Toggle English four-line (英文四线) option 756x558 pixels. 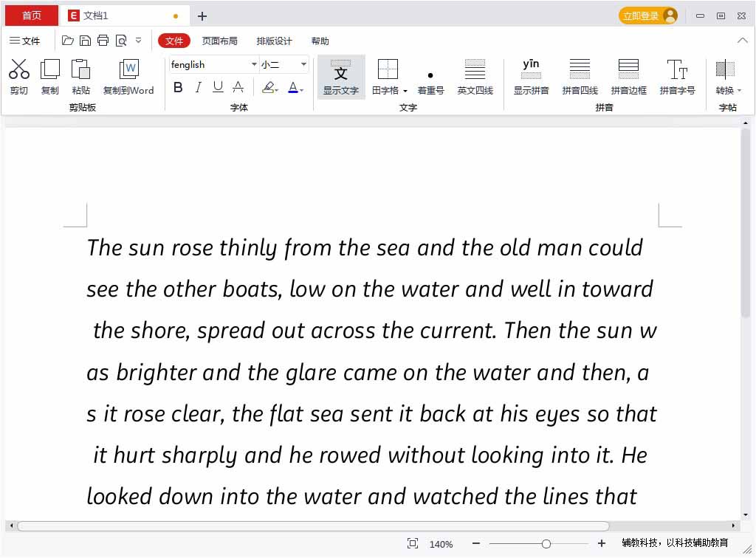[475, 77]
